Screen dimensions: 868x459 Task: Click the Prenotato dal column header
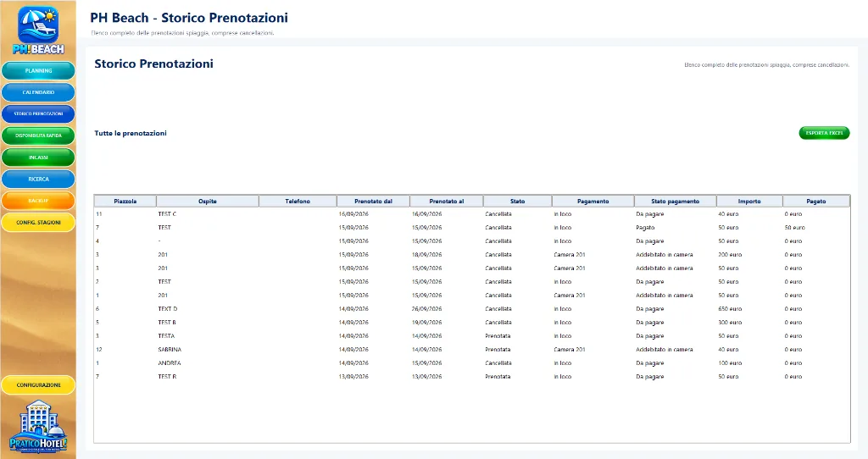373,202
